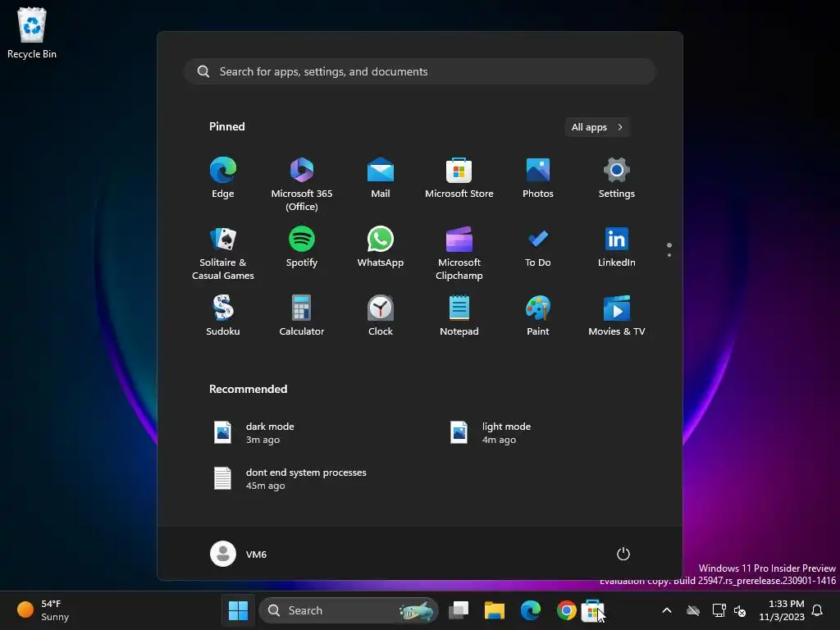Launch Notepad
This screenshot has width=840, height=630.
coord(459,316)
